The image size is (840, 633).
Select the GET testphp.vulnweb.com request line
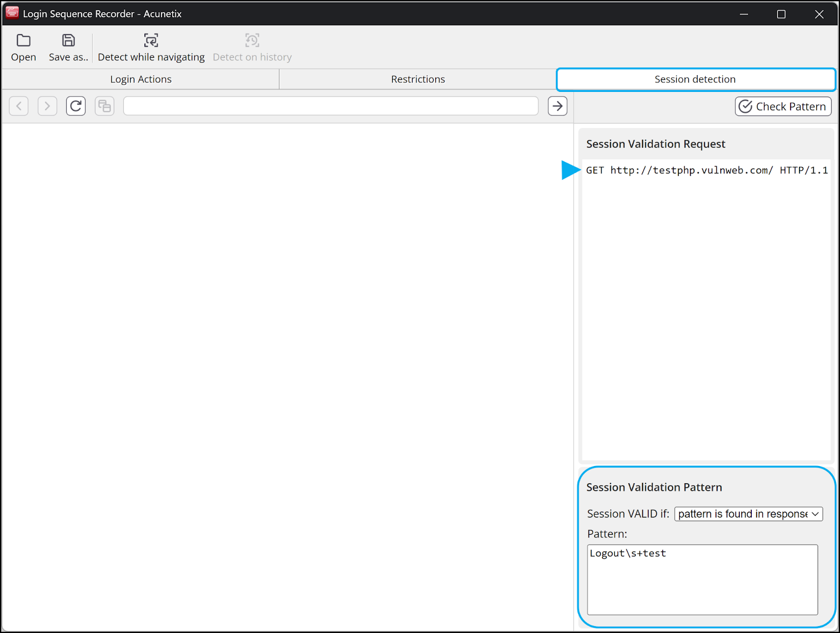click(707, 170)
